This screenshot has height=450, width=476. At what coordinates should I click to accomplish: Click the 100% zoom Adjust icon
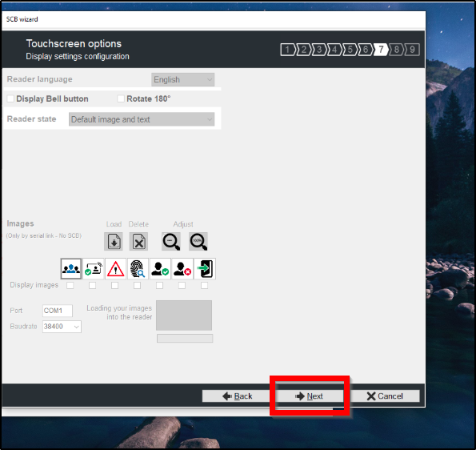[x=198, y=242]
